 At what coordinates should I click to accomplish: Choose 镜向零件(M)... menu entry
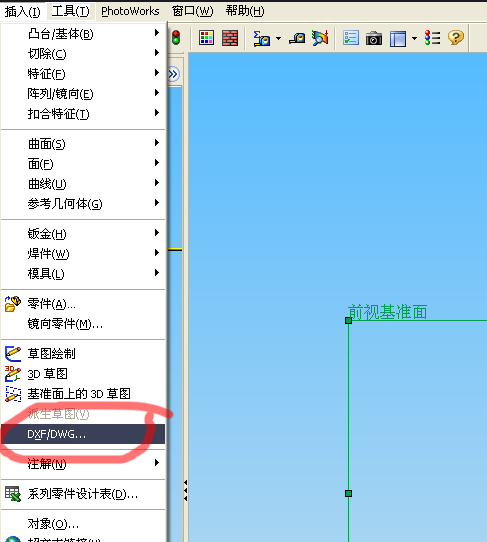tap(83, 324)
